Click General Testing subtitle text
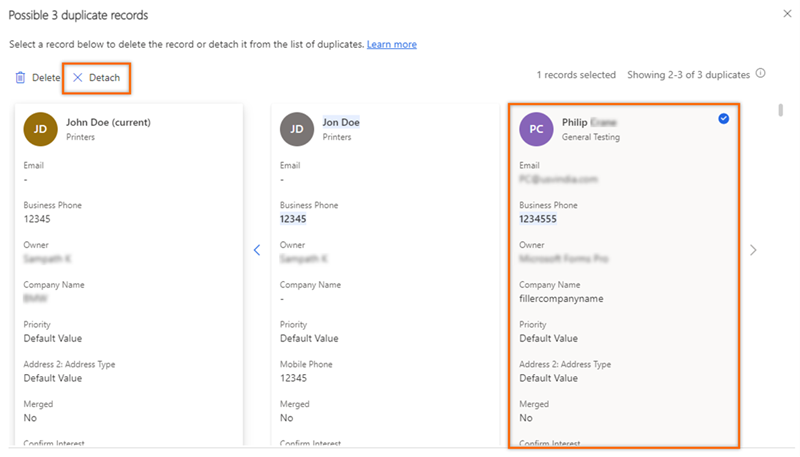This screenshot has height=457, width=800. pyautogui.click(x=591, y=137)
